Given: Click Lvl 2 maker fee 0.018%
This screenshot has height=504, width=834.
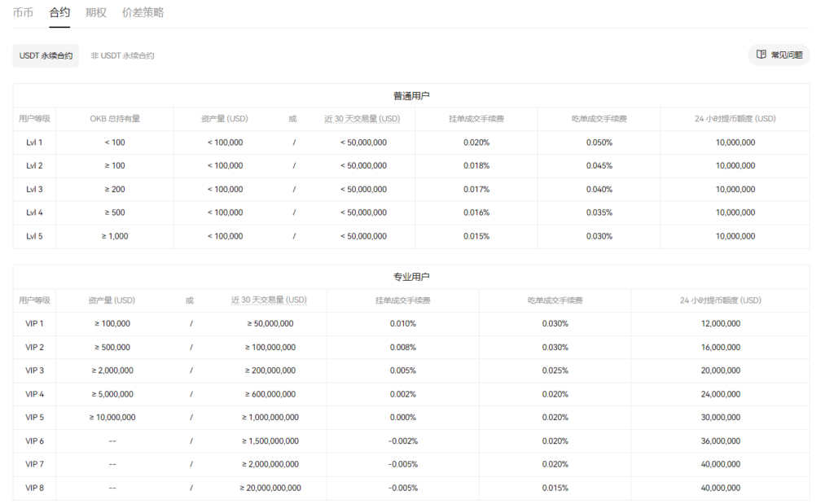Looking at the screenshot, I should (x=476, y=166).
